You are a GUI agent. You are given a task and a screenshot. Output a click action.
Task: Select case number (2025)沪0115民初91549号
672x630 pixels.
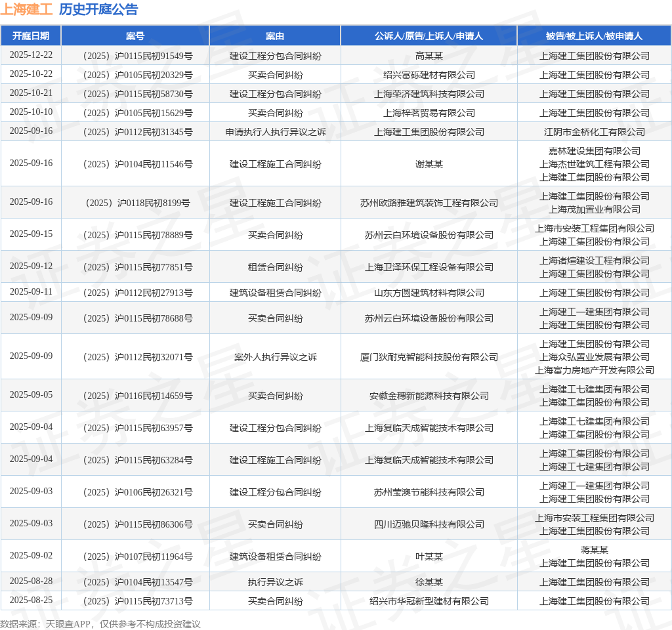135,56
